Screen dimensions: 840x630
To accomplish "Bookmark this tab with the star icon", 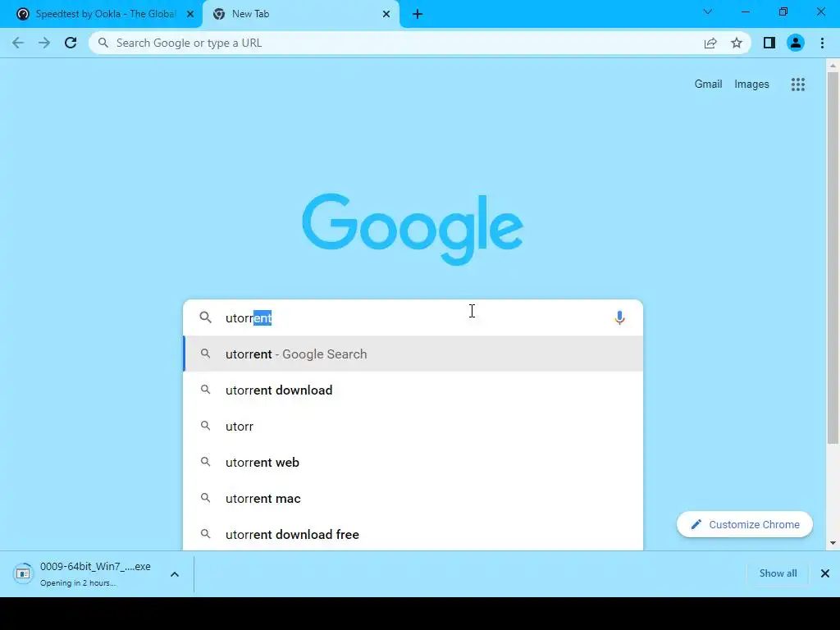I will (x=737, y=43).
